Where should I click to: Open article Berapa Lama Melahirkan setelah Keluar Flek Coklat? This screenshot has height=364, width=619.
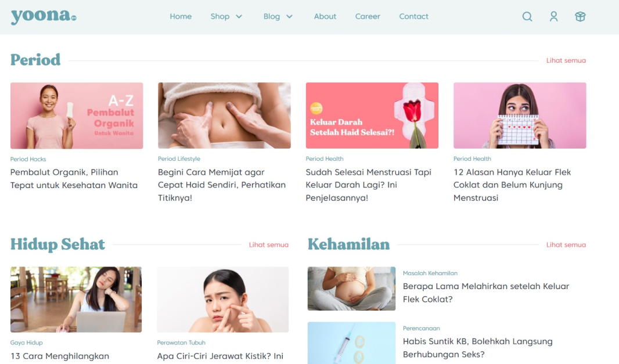click(486, 293)
